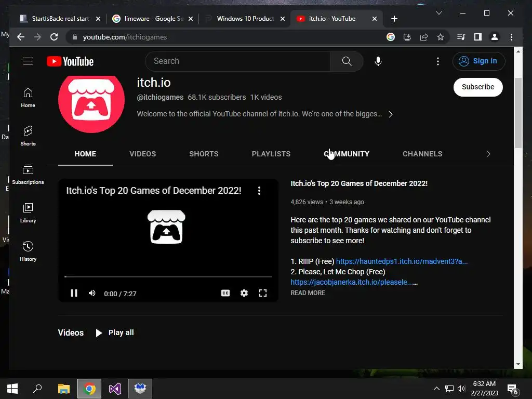Viewport: 532px width, 399px height.
Task: Click the share page icon in address bar
Action: point(424,37)
